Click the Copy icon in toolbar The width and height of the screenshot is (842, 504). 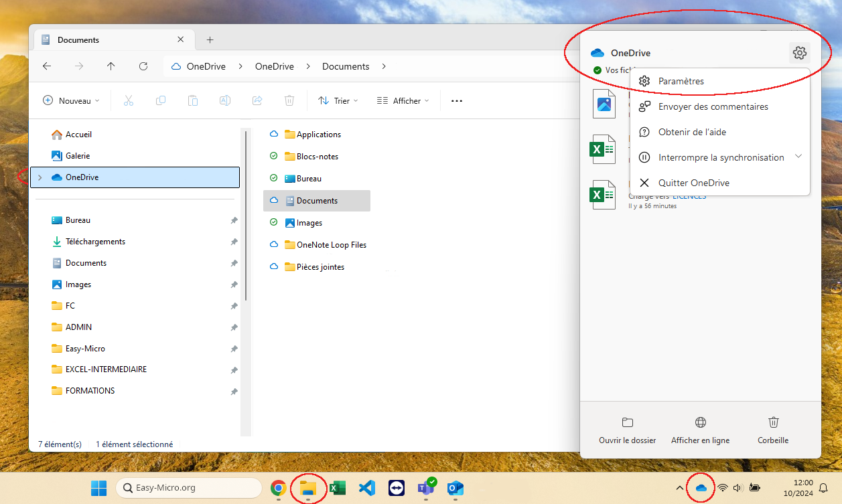click(x=161, y=100)
